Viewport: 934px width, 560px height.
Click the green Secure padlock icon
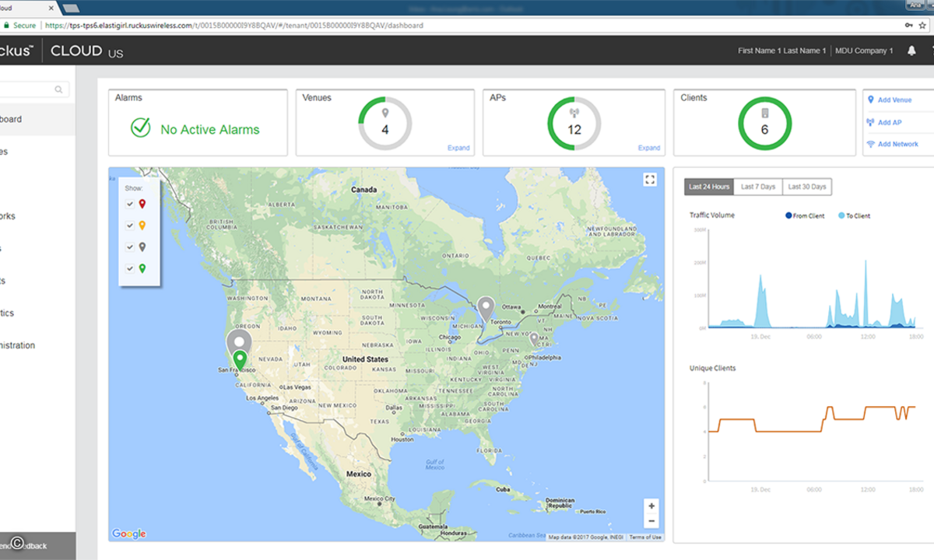6,25
